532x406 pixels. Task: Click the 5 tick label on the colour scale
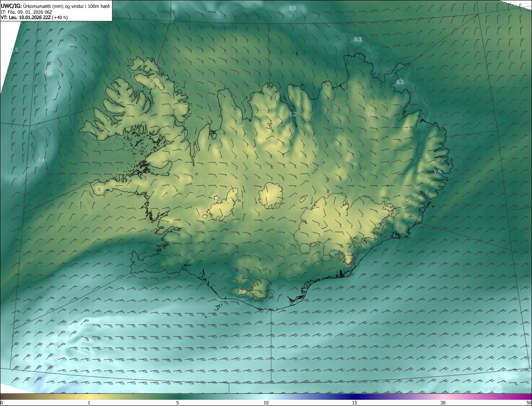click(177, 403)
